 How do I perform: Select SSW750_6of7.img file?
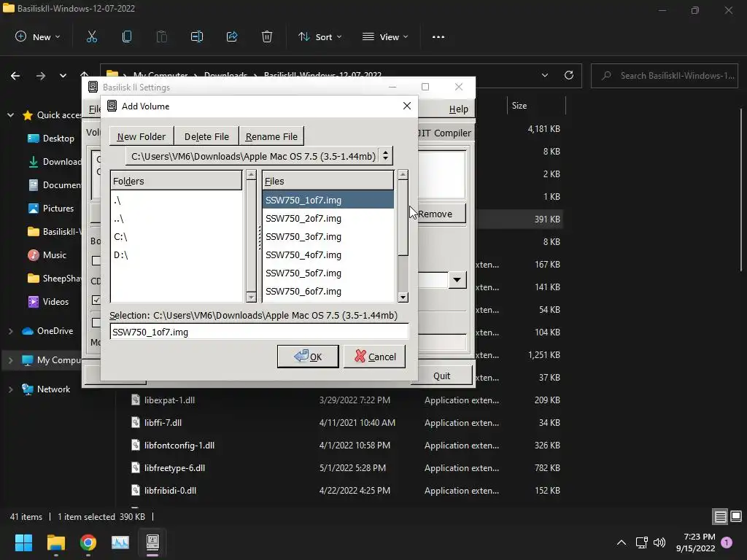click(x=328, y=291)
